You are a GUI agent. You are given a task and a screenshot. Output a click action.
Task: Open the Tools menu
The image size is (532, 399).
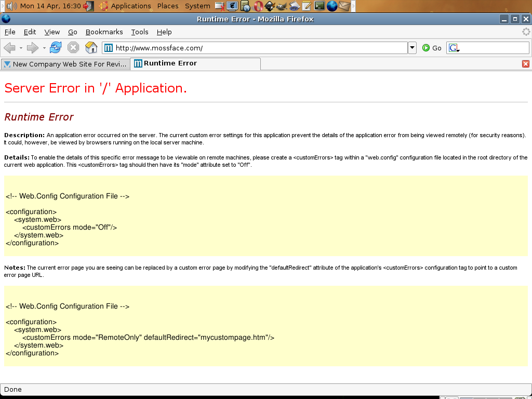(140, 32)
